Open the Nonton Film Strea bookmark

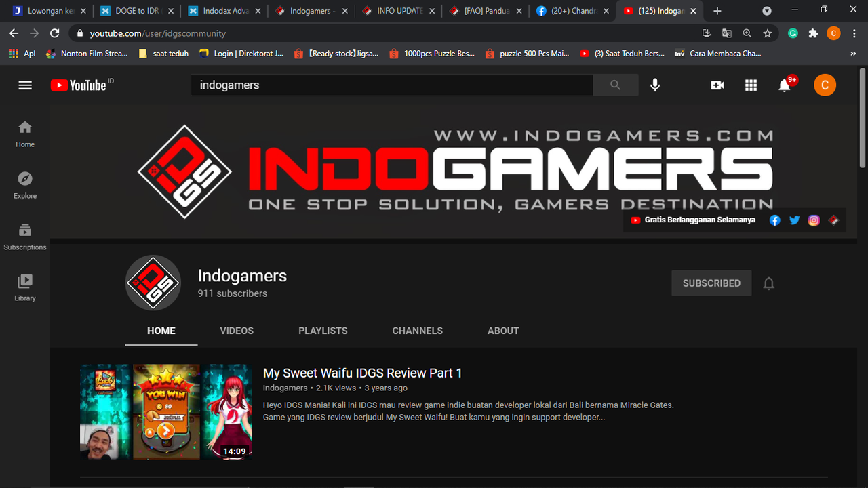(85, 53)
